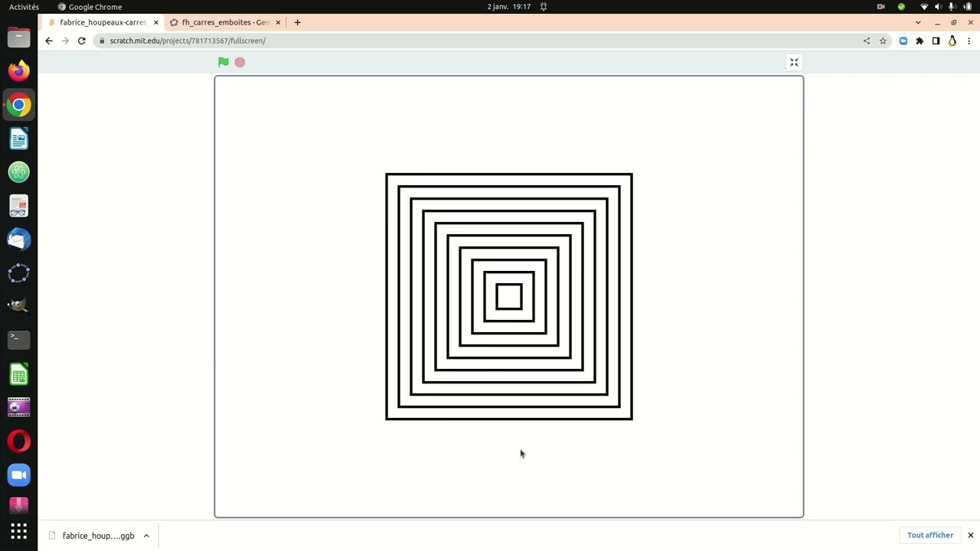Exit Scratch fullscreen with the collapse icon
Screen dimensions: 980x551
pyautogui.click(x=794, y=62)
